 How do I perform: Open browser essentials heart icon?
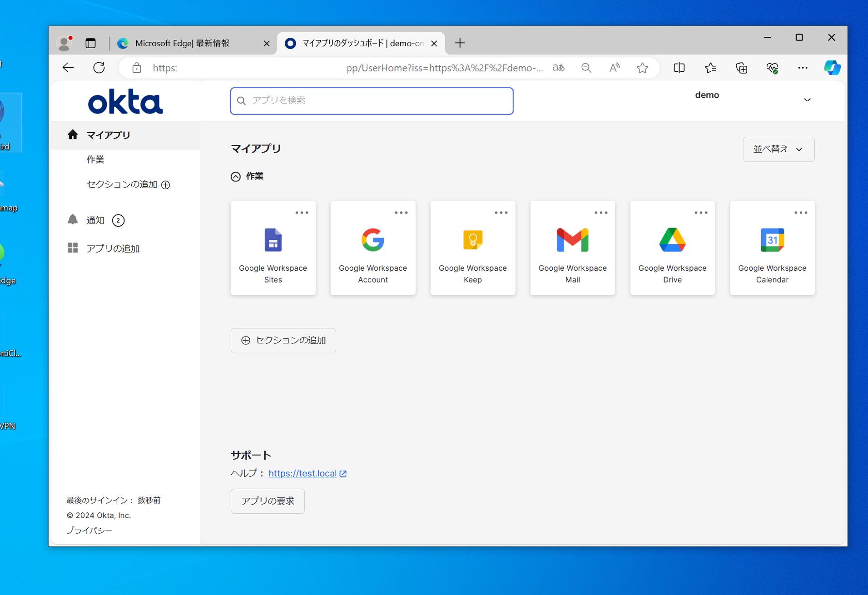click(772, 68)
